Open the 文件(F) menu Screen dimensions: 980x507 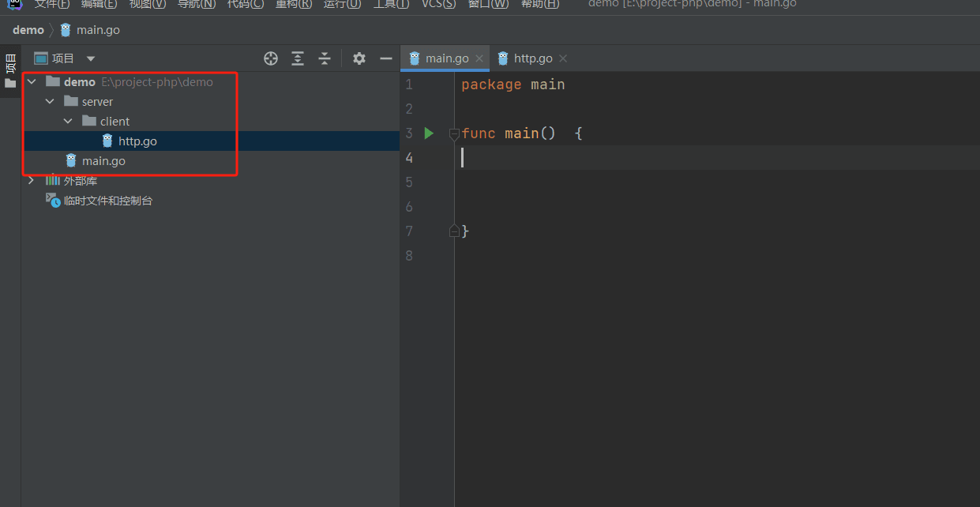click(x=52, y=4)
